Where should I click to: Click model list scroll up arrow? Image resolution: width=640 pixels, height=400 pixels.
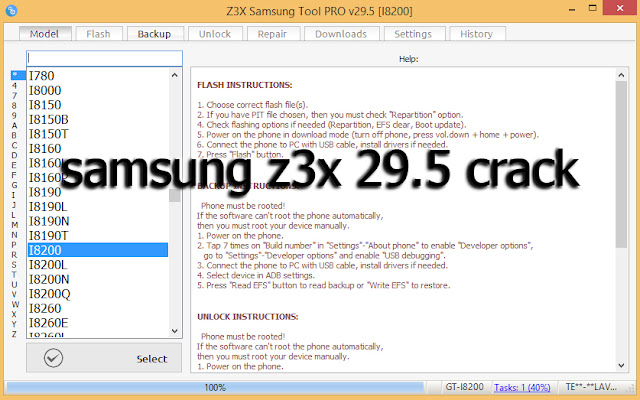click(175, 75)
